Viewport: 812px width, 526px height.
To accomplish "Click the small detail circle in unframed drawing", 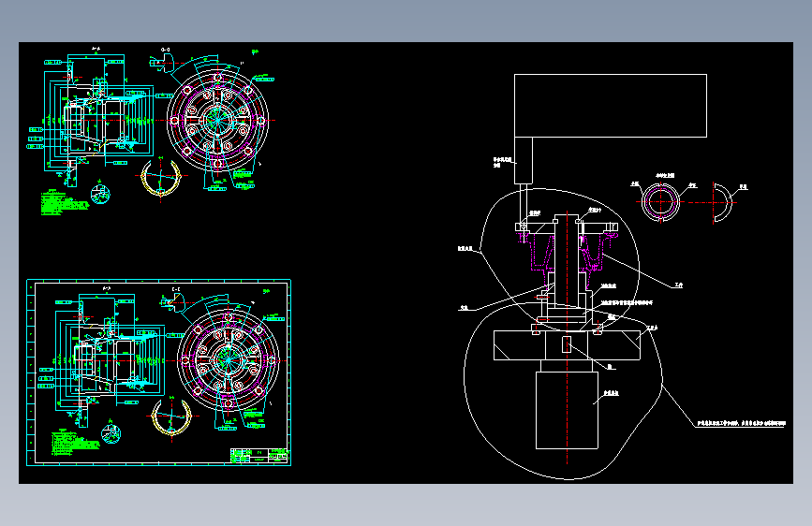I will tap(100, 194).
